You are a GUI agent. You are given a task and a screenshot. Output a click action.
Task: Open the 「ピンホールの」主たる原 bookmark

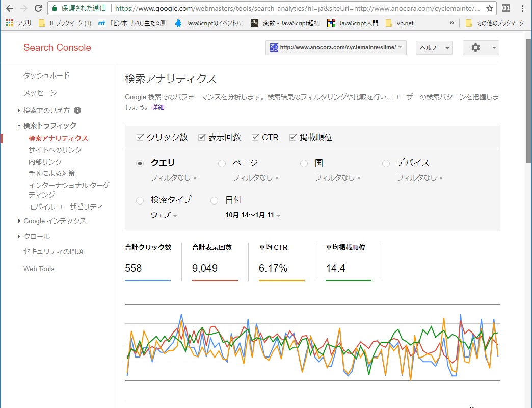click(x=132, y=23)
